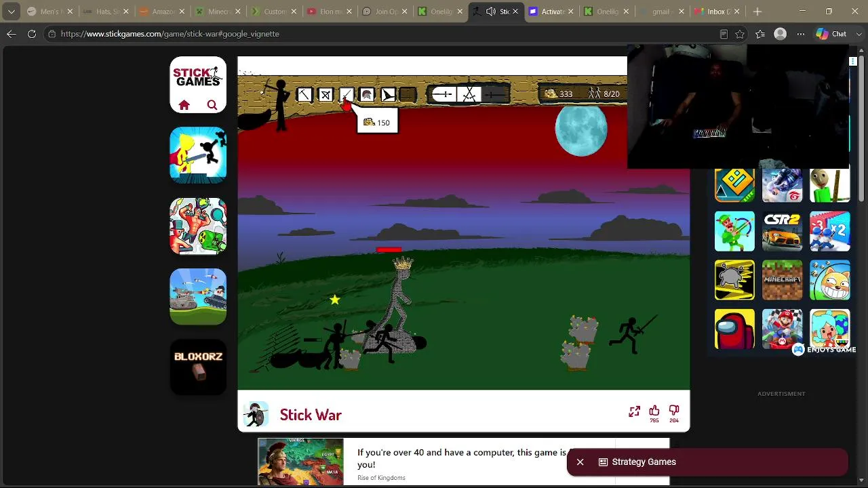The width and height of the screenshot is (868, 488).
Task: Click the Stick War game avatar icon
Action: [256, 415]
